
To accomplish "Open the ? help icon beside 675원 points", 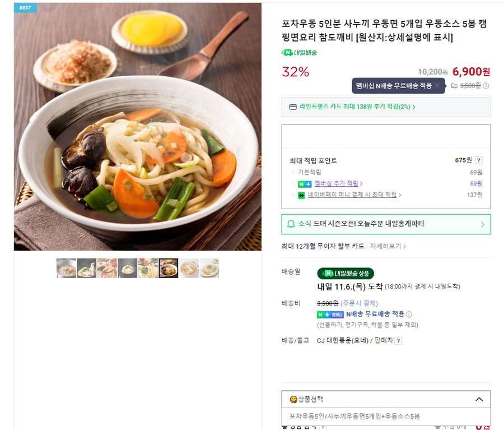I will pos(478,160).
